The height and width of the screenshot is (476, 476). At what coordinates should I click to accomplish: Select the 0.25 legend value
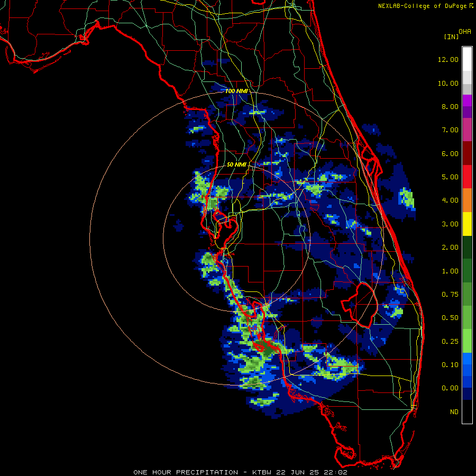450,342
